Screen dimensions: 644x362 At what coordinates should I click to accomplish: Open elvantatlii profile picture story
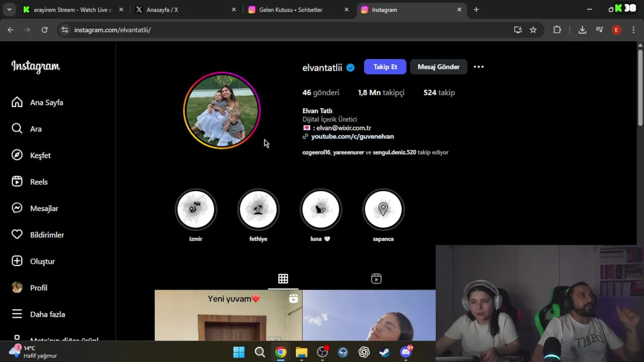click(x=221, y=111)
